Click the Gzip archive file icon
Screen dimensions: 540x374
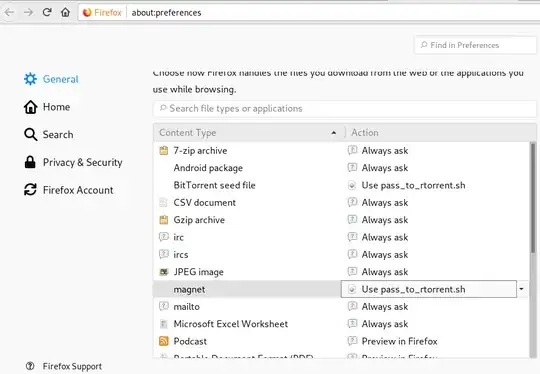(164, 220)
